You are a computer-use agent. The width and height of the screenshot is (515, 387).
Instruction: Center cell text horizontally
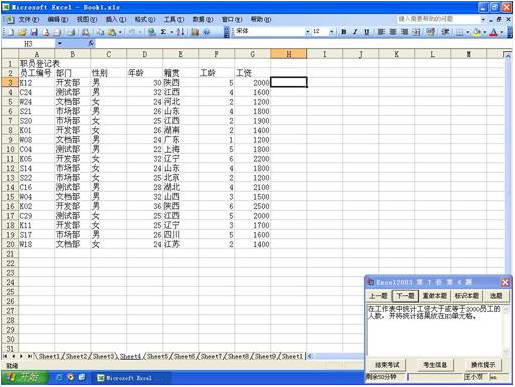point(393,32)
